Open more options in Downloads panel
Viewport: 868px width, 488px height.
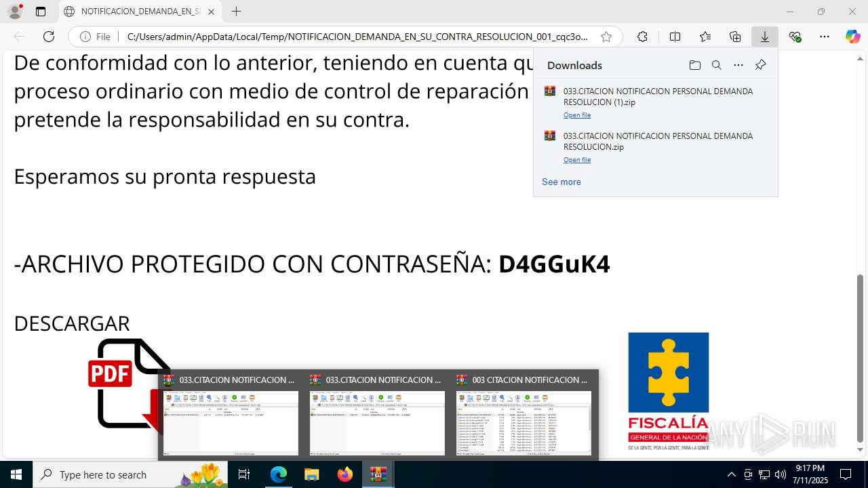pos(738,65)
